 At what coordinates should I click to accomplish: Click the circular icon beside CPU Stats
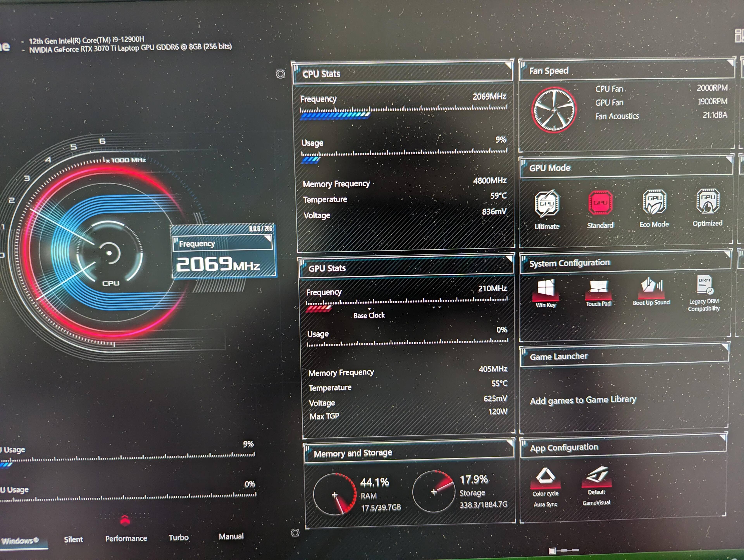(x=280, y=74)
